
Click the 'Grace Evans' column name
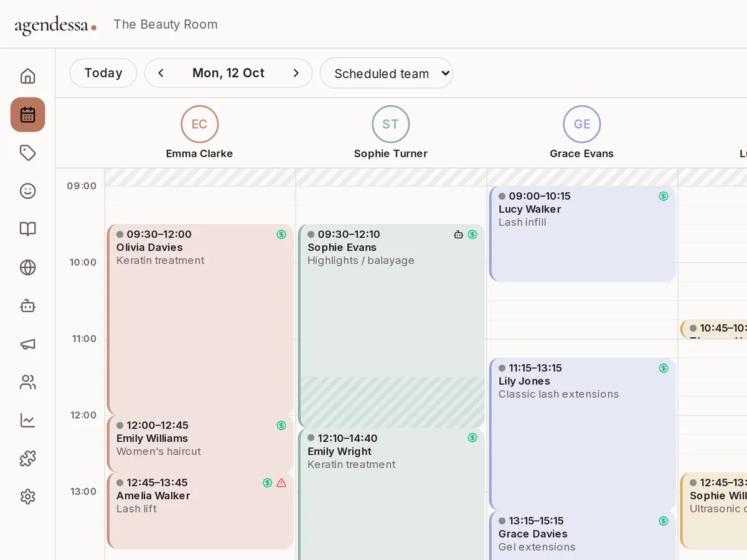coord(582,154)
